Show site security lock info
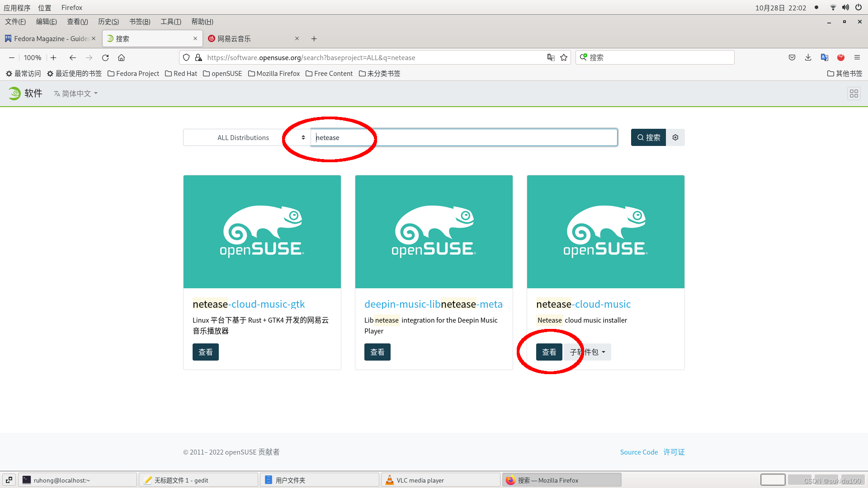 click(198, 57)
